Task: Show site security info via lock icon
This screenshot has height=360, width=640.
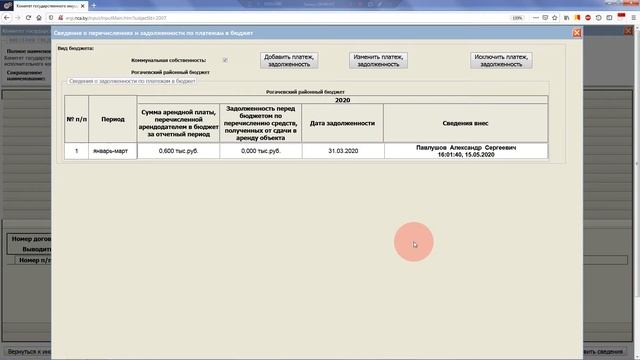Action: 60,18
